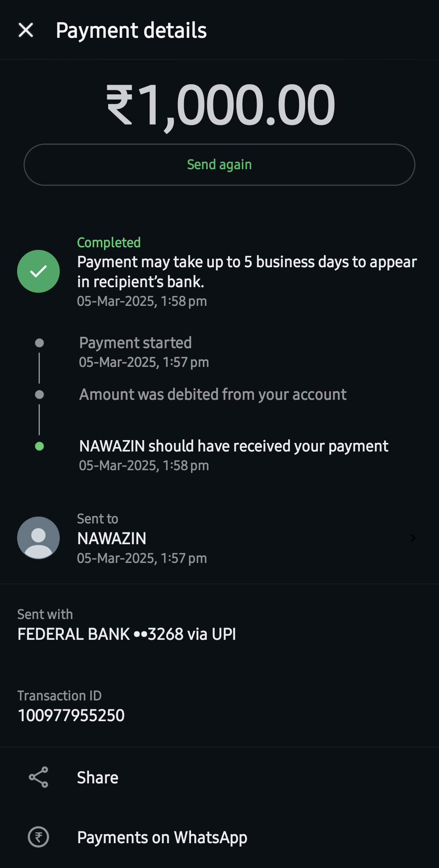Tap the NAWAZIN name under Sent to
The width and height of the screenshot is (439, 868).
112,539
